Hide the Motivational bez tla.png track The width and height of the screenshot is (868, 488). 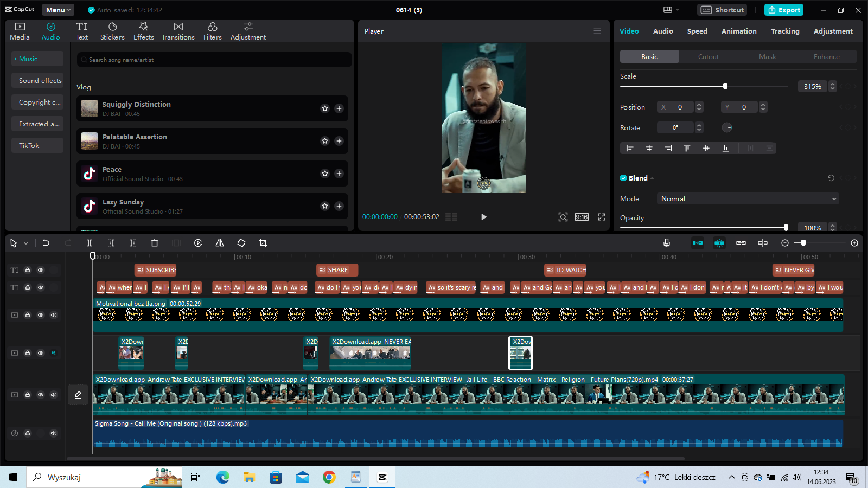[x=41, y=315]
